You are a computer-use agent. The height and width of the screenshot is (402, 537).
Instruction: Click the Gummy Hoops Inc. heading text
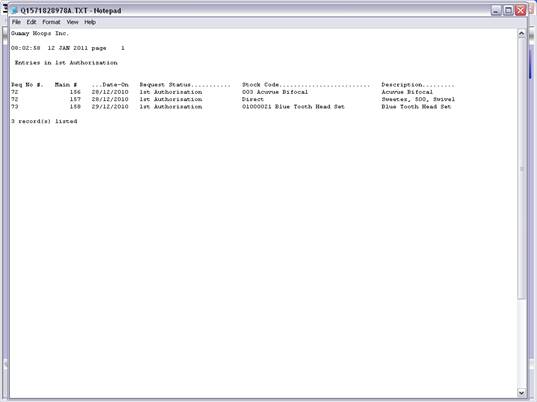40,34
